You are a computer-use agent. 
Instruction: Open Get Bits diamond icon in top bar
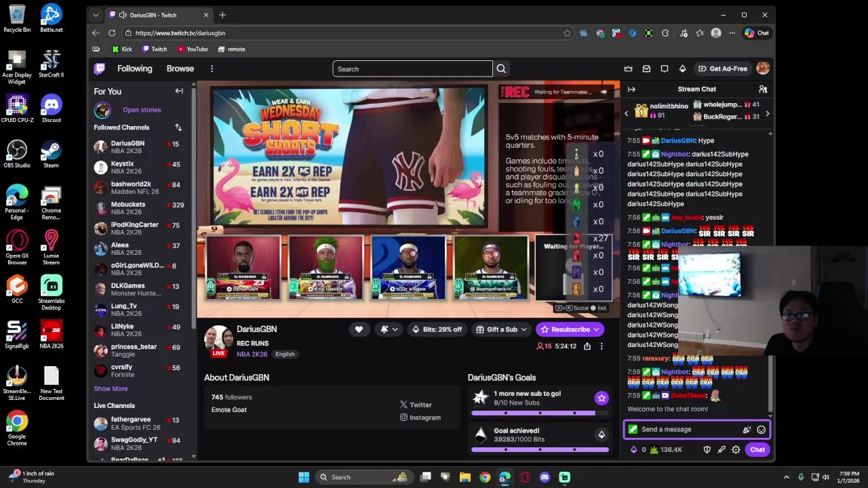(x=682, y=68)
